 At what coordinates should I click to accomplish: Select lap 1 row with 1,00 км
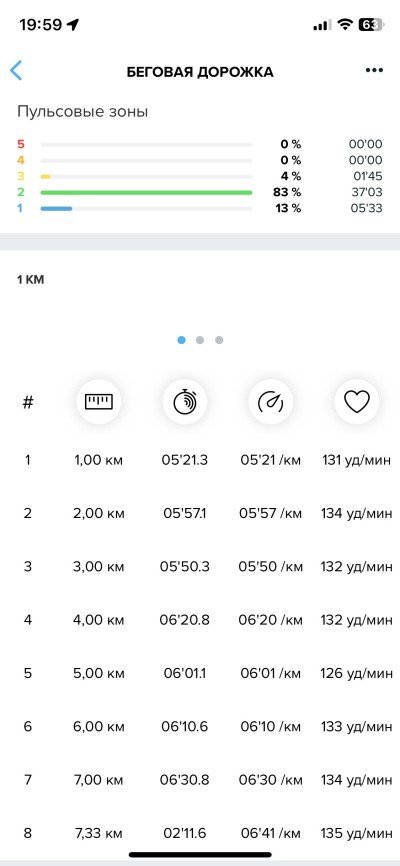[x=200, y=460]
